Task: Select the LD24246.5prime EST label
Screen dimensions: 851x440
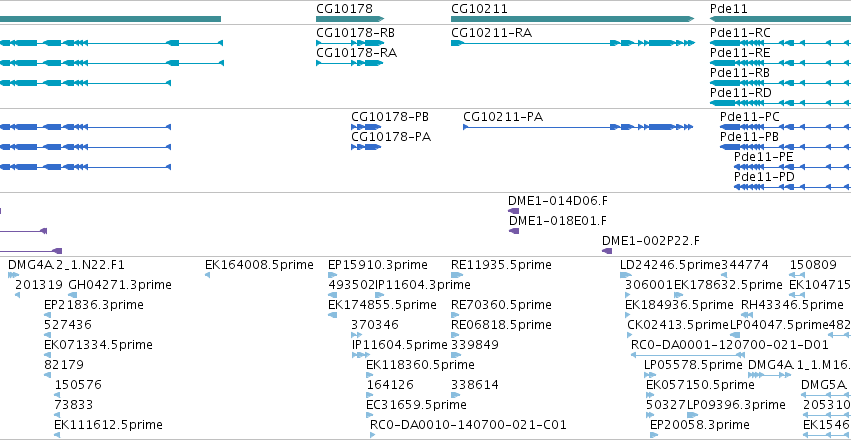Action: click(x=671, y=265)
